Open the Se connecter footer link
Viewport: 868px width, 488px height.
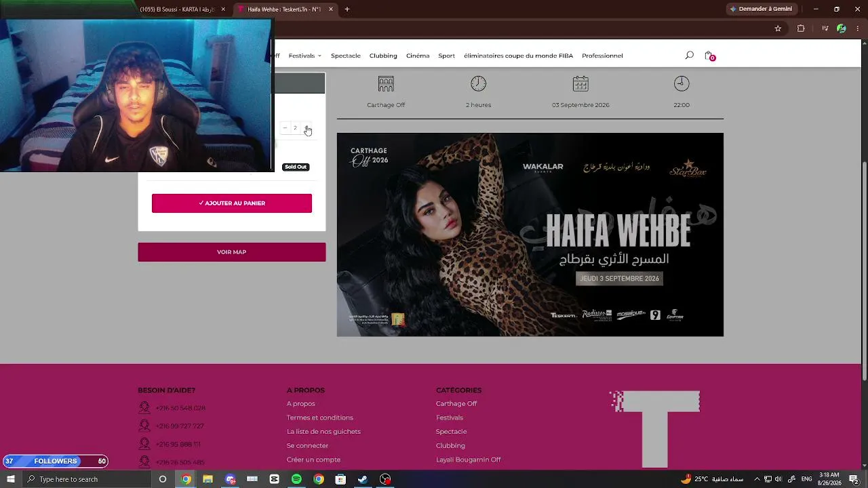pyautogui.click(x=307, y=445)
